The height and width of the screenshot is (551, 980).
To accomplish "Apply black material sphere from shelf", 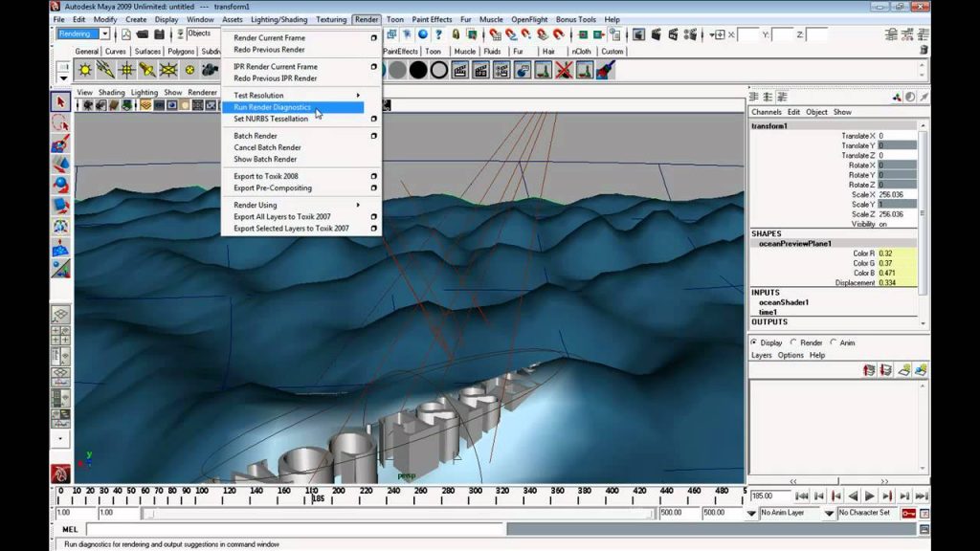I will tap(418, 70).
